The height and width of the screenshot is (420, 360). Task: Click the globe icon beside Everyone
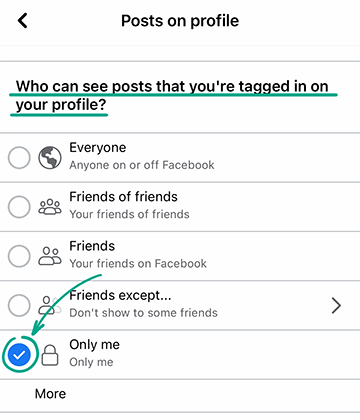[50, 157]
